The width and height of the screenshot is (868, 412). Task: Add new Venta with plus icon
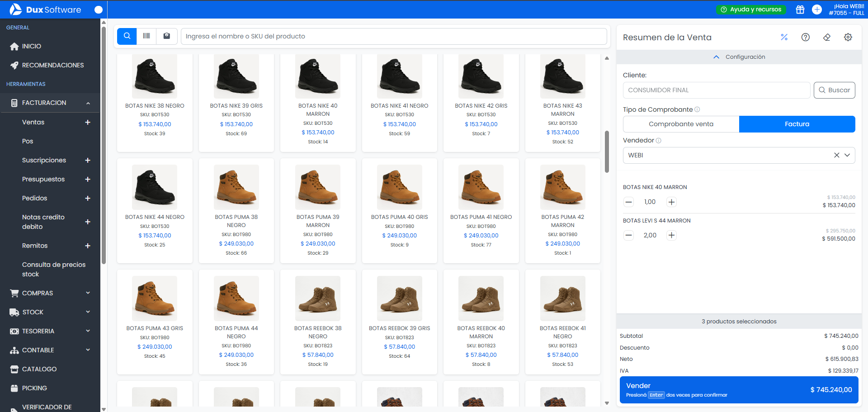click(88, 122)
